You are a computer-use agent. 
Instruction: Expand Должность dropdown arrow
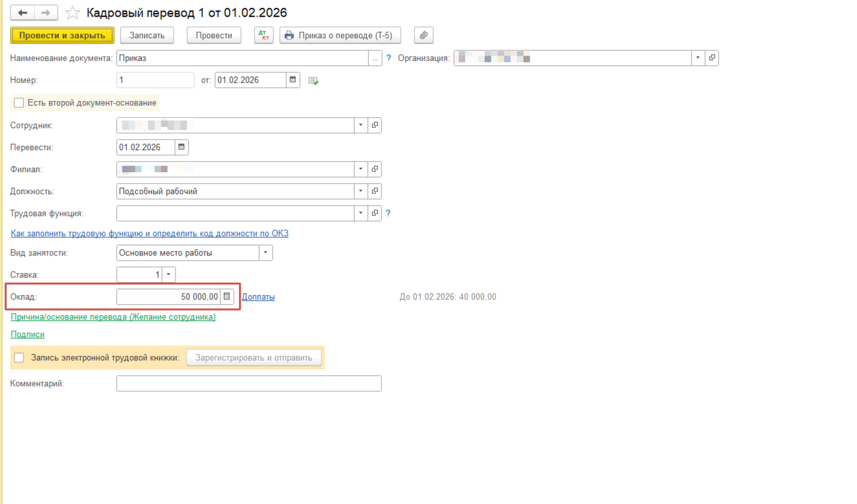click(x=361, y=191)
